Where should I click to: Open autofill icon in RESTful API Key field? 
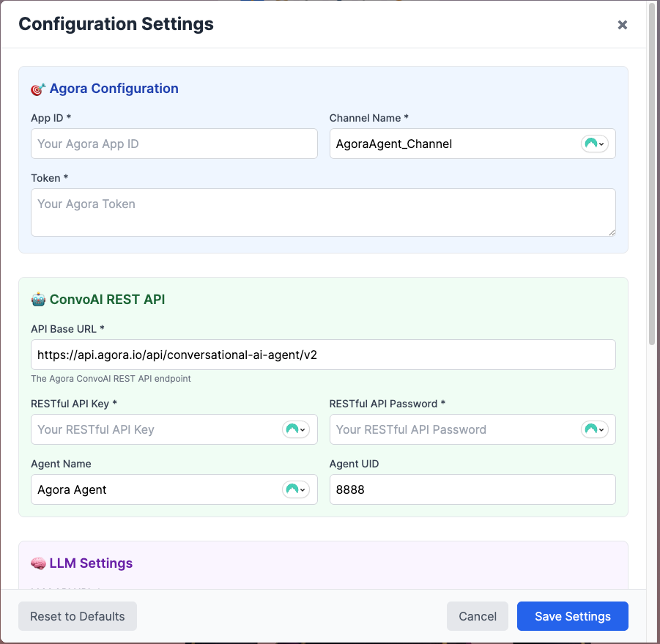coord(295,429)
